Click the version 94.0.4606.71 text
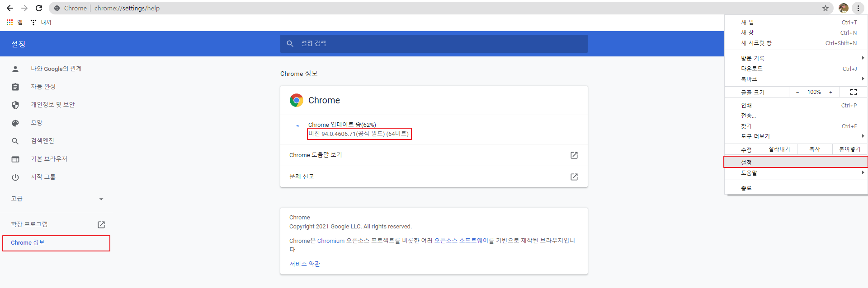Screen dimensions: 868x288 [359, 134]
